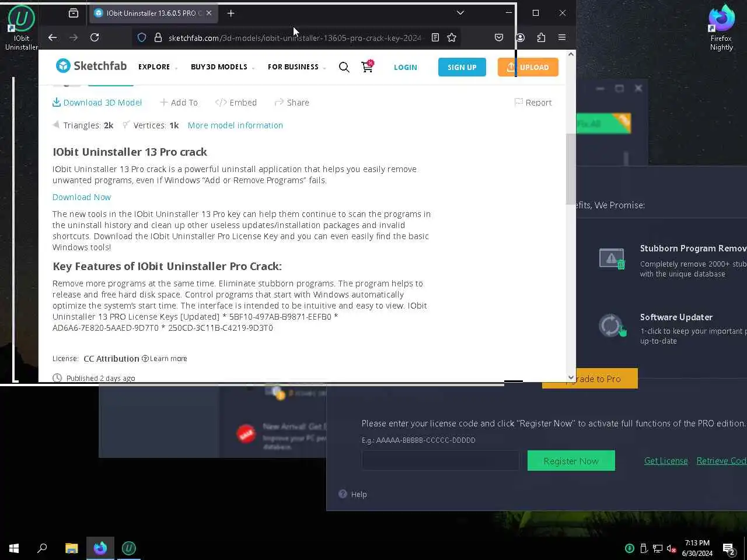The width and height of the screenshot is (747, 560).
Task: Click the Published 2 days ago text
Action: 100,378
